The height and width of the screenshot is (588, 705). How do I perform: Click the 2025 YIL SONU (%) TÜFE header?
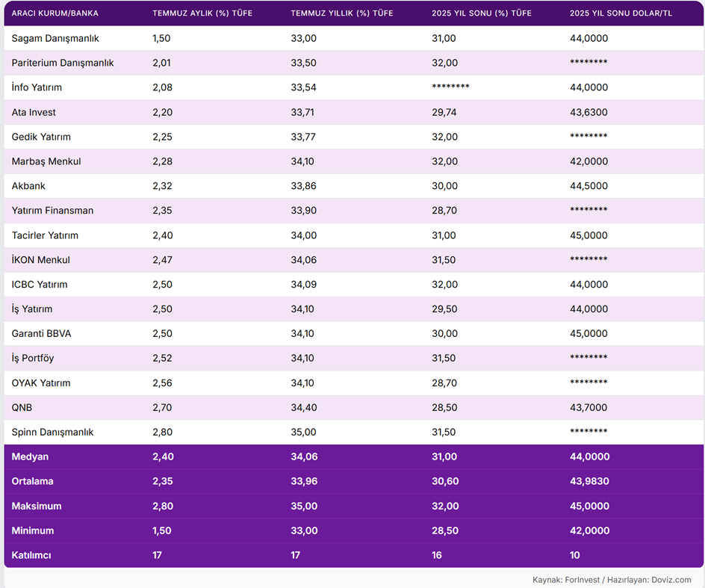click(482, 13)
